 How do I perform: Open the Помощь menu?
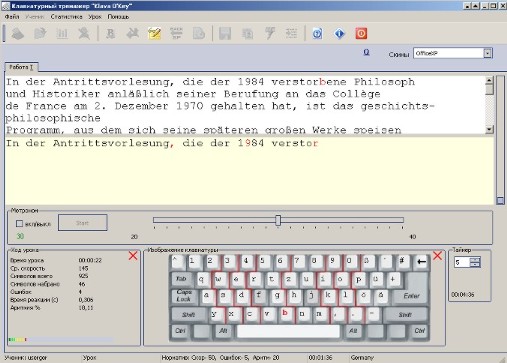pos(118,17)
